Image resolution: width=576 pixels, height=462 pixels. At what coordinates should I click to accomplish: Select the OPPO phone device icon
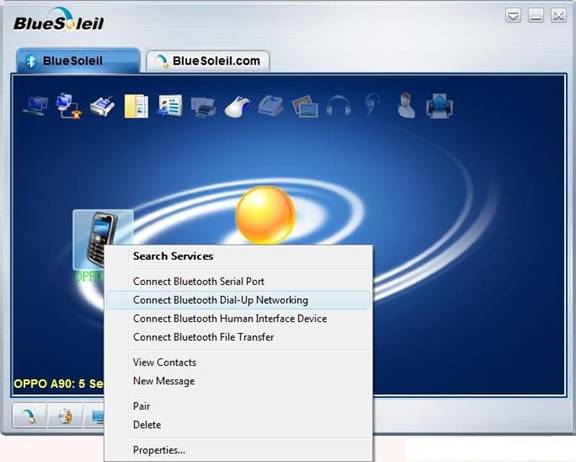pos(102,239)
